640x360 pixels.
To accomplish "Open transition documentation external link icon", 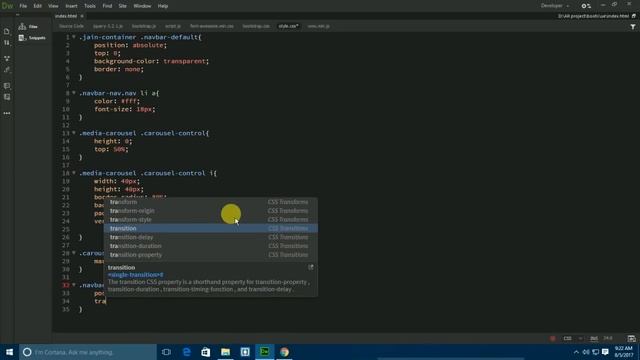I will [x=311, y=267].
